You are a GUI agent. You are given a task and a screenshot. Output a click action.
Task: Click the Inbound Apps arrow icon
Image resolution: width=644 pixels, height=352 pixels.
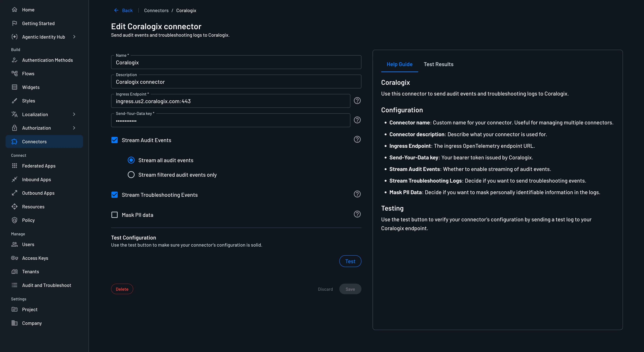tap(15, 179)
